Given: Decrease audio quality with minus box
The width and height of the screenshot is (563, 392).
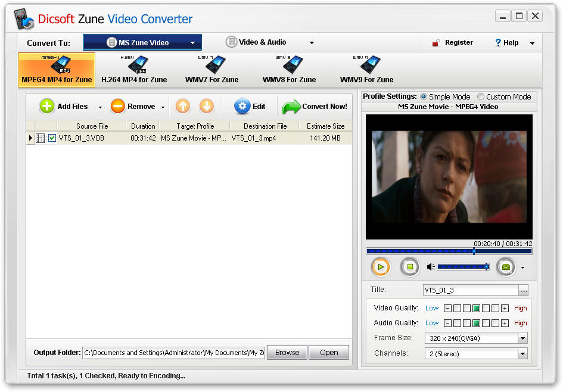Looking at the screenshot, I should [x=447, y=323].
